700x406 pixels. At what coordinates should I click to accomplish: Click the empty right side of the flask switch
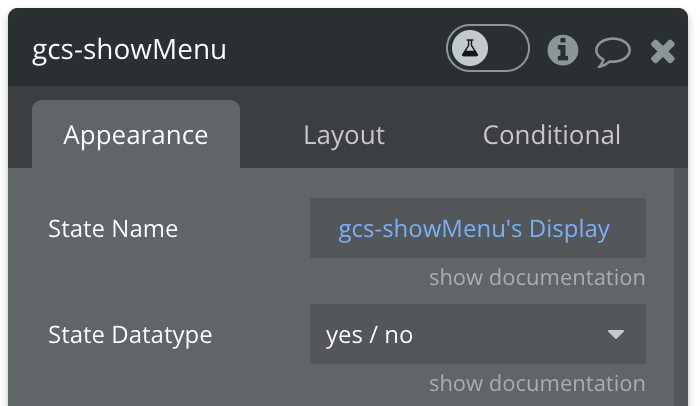[x=508, y=48]
